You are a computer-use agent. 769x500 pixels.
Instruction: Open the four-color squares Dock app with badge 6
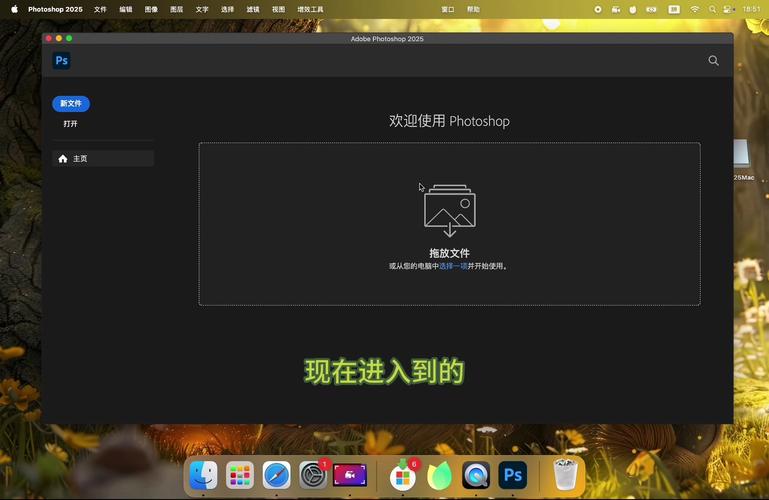click(x=403, y=475)
